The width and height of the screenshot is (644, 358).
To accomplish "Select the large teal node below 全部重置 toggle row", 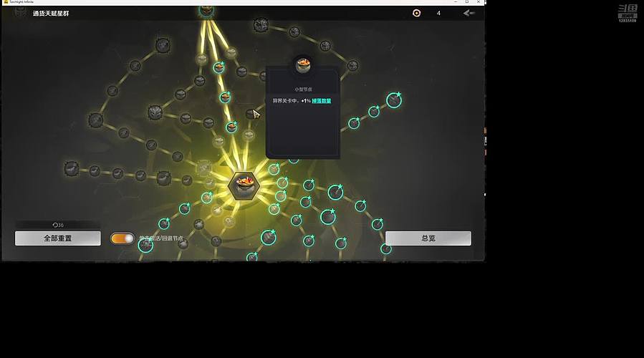I will (145, 246).
